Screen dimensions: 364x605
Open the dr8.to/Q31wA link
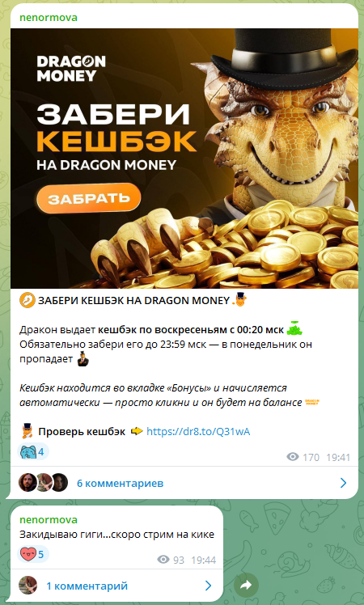[198, 431]
